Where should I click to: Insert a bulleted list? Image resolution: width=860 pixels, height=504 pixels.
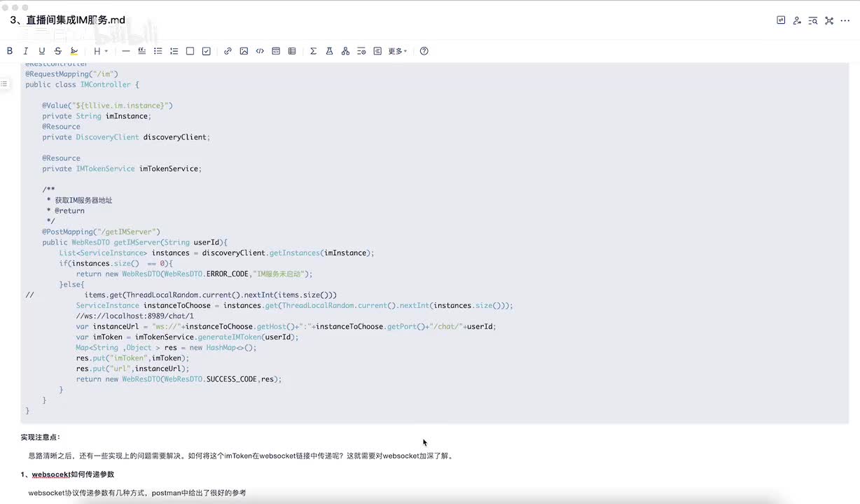pos(158,51)
